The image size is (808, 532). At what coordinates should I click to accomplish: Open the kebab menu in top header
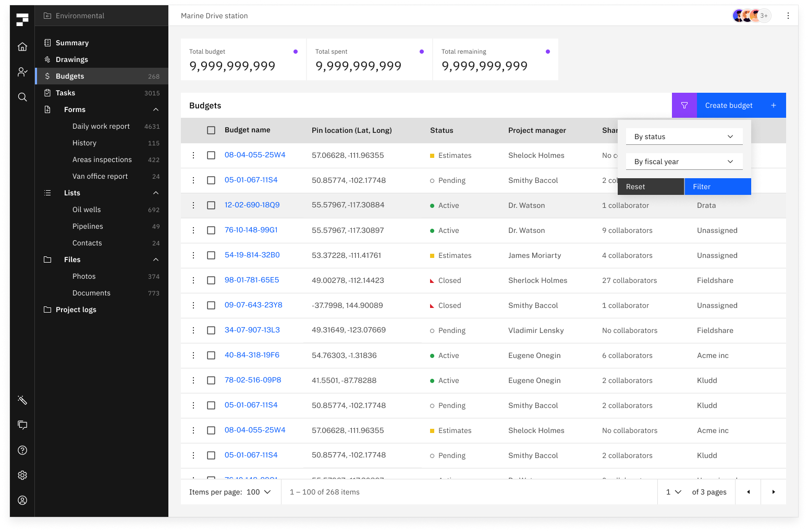point(788,16)
